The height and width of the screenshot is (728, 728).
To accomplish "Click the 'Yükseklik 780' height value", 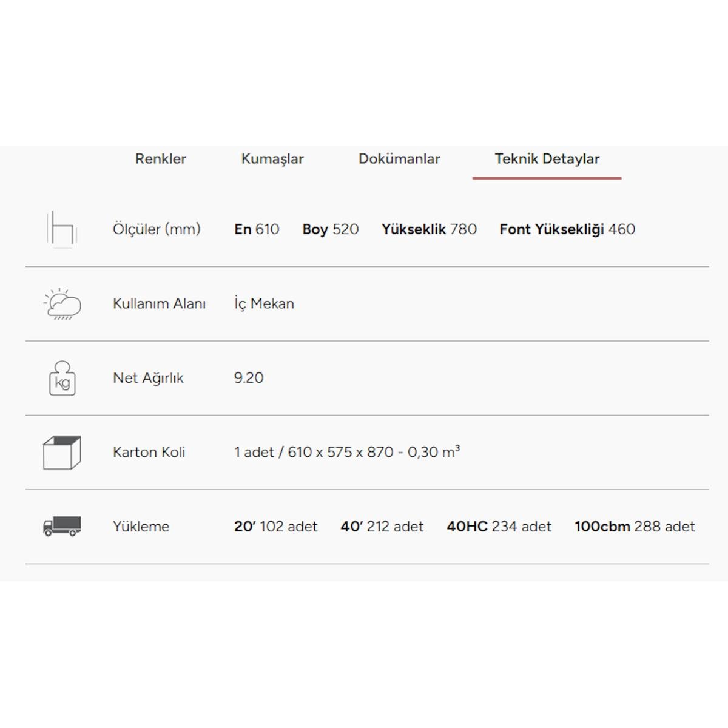I will tap(429, 229).
